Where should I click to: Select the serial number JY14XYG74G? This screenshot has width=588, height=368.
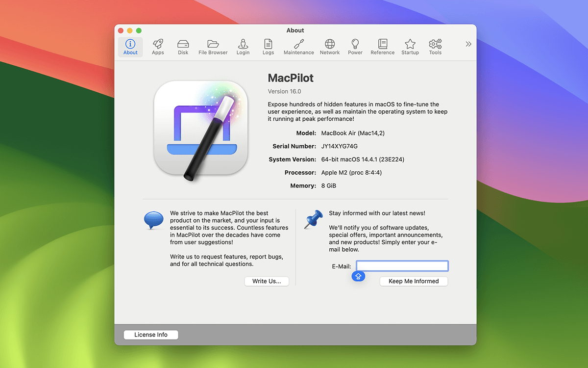coord(340,146)
